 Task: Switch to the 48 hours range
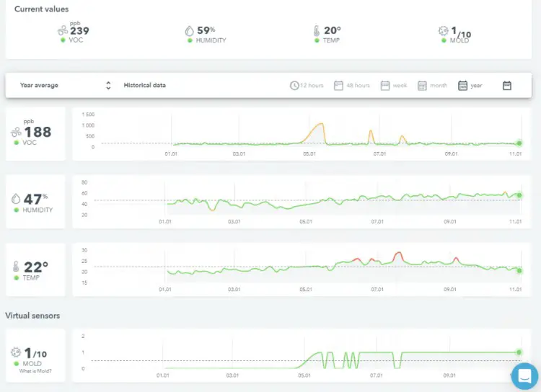352,85
